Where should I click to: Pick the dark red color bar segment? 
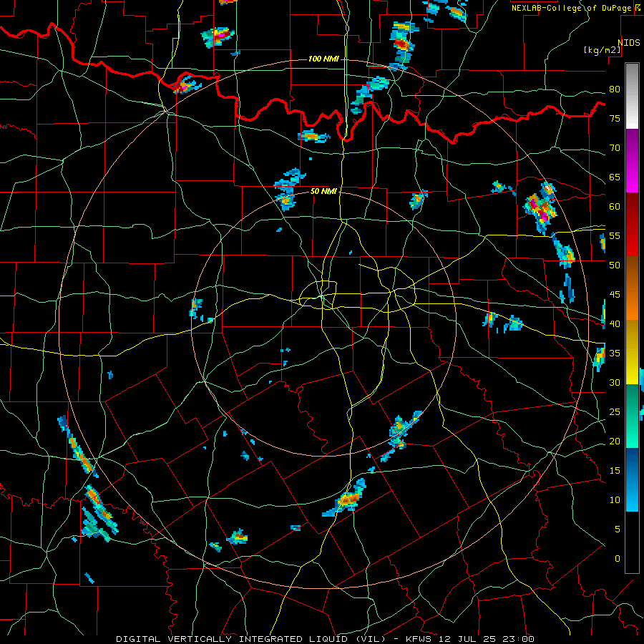[632, 225]
